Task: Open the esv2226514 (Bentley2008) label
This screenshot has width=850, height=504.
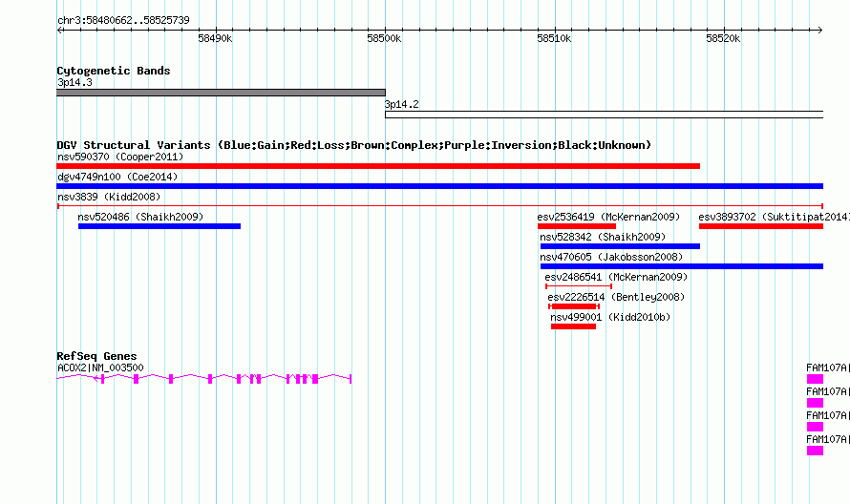Action: click(616, 297)
